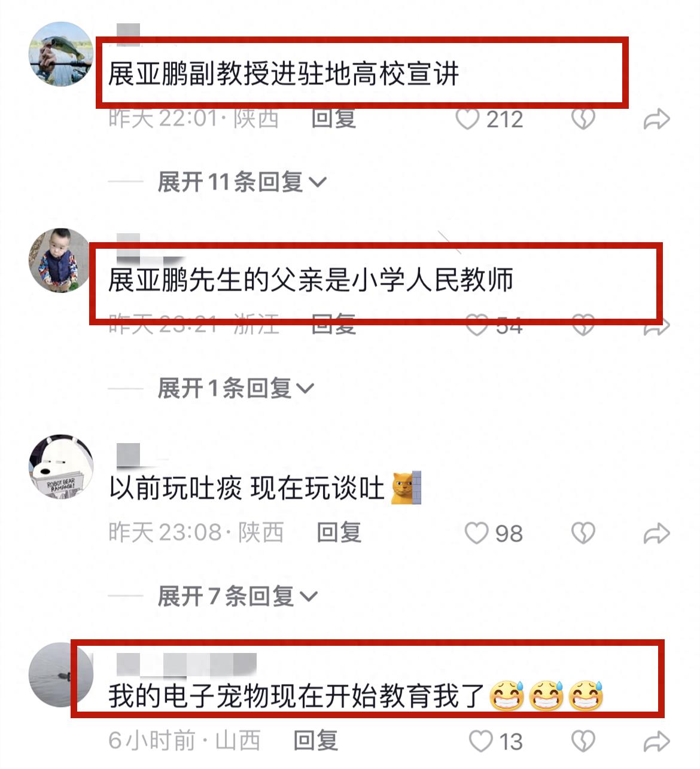The height and width of the screenshot is (769, 700).
Task: Open the white bear avatar profile
Action: (61, 467)
